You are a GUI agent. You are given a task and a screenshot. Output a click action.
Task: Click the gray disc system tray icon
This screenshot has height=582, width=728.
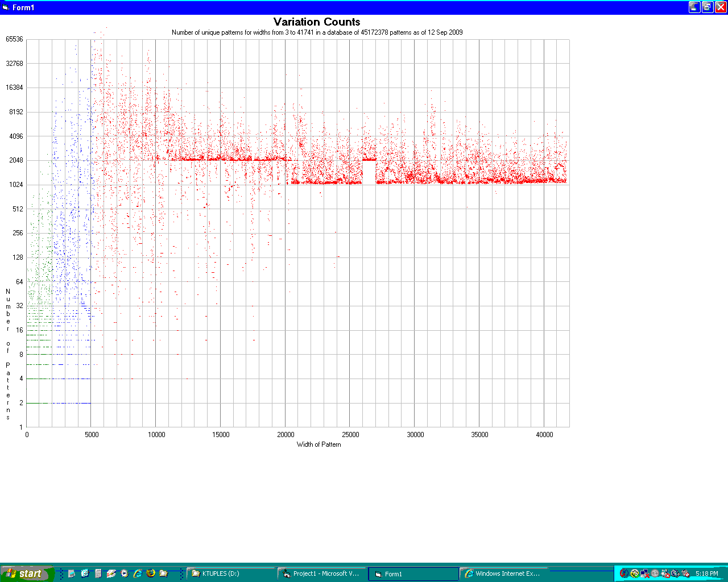(655, 573)
